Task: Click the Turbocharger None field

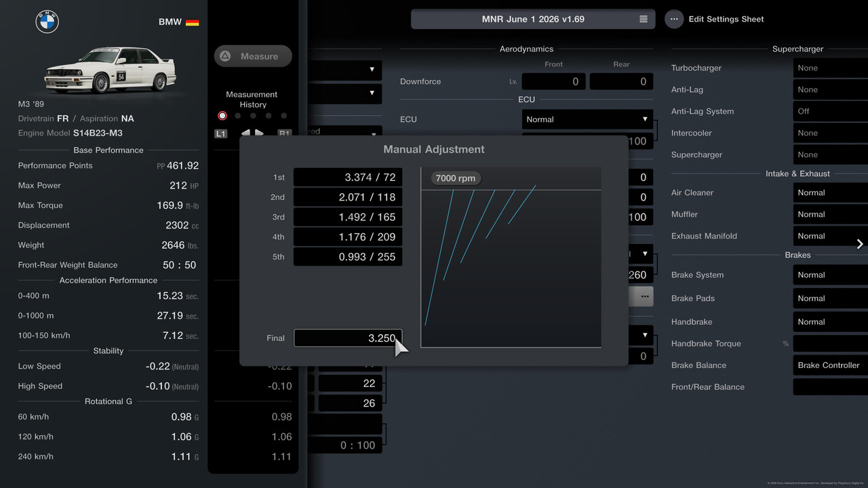Action: 831,68
